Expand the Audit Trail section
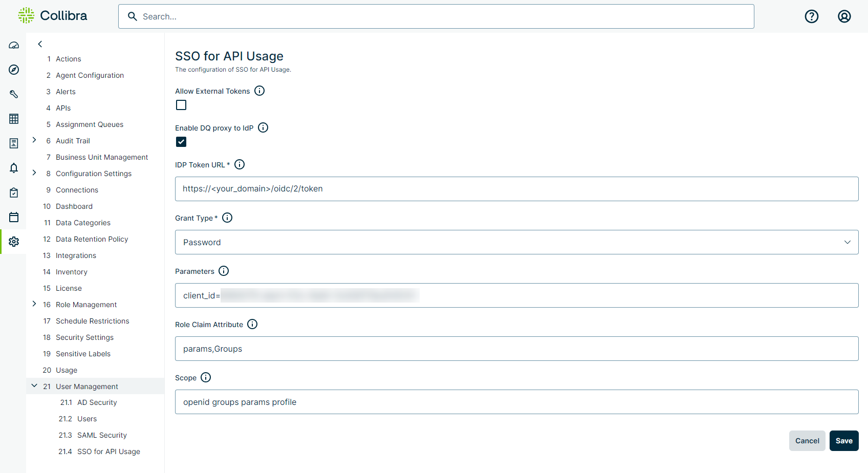 [x=34, y=140]
